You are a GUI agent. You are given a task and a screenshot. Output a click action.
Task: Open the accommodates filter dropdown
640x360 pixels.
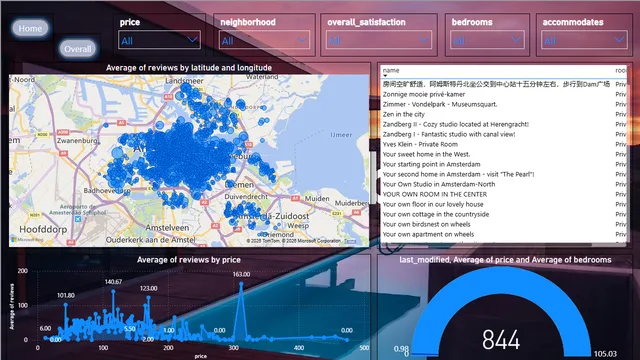(x=584, y=40)
